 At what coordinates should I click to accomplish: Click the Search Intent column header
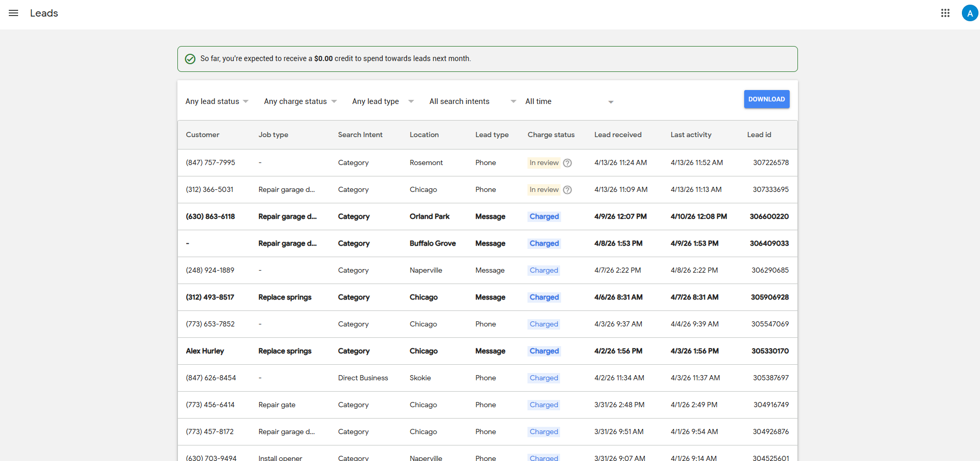[360, 135]
